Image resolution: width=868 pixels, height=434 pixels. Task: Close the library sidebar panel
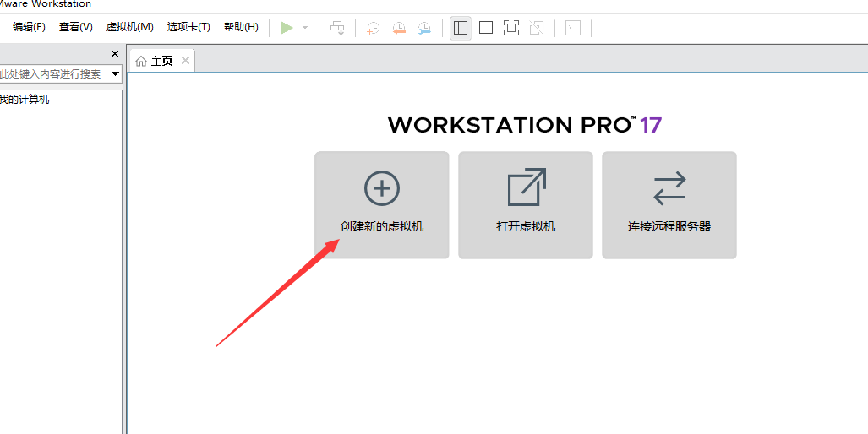tap(115, 54)
